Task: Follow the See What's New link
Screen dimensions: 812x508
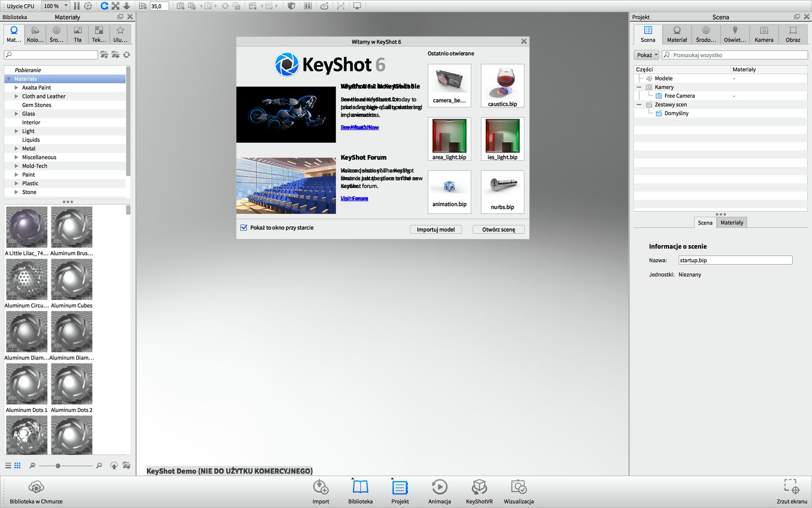Action: point(360,127)
